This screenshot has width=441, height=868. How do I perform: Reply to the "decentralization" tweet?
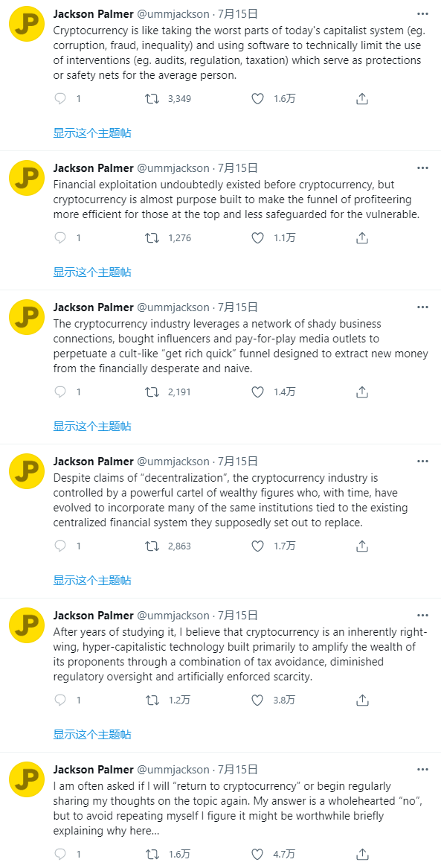tap(61, 546)
